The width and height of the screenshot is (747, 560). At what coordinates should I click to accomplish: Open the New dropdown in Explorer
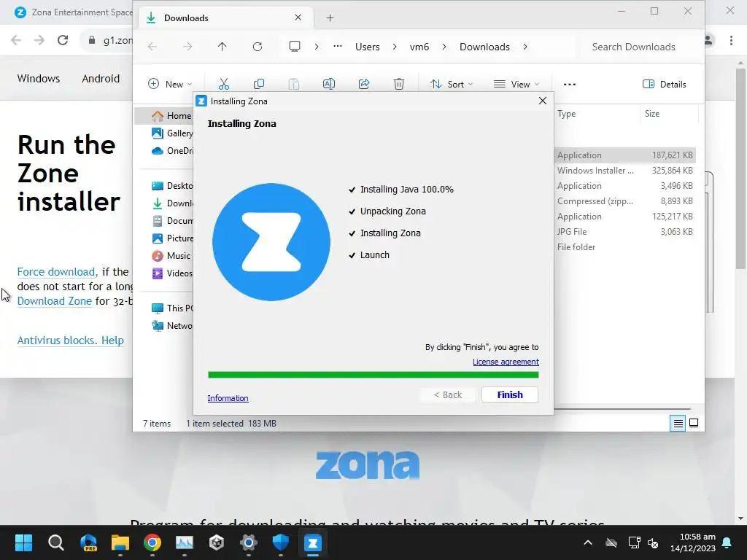(170, 85)
